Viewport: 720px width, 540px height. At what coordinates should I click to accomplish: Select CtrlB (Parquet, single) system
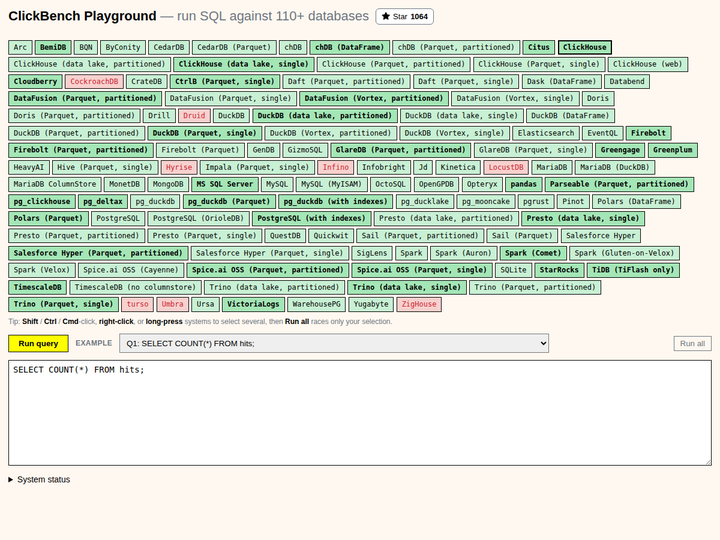(225, 81)
